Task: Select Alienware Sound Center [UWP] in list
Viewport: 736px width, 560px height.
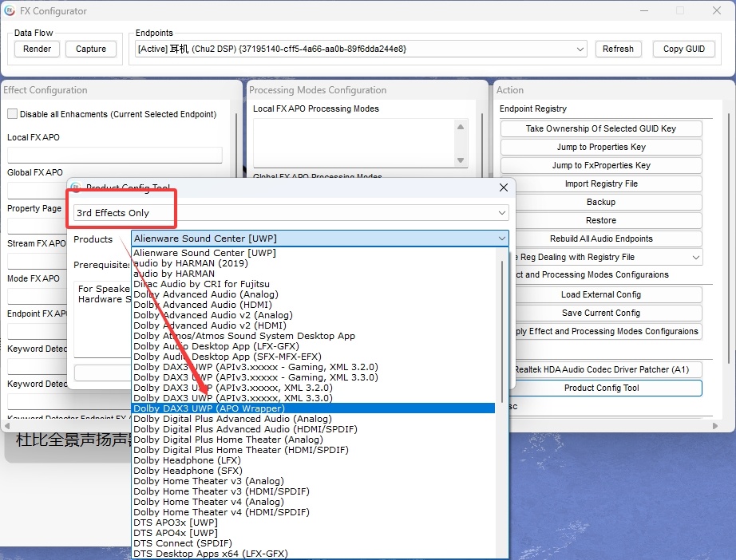Action: click(314, 253)
